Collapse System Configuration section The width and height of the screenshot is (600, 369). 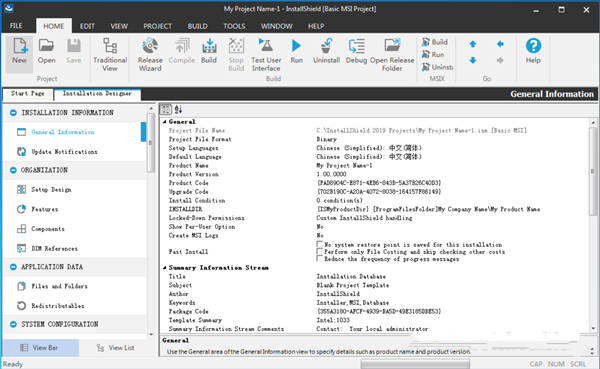coord(13,324)
